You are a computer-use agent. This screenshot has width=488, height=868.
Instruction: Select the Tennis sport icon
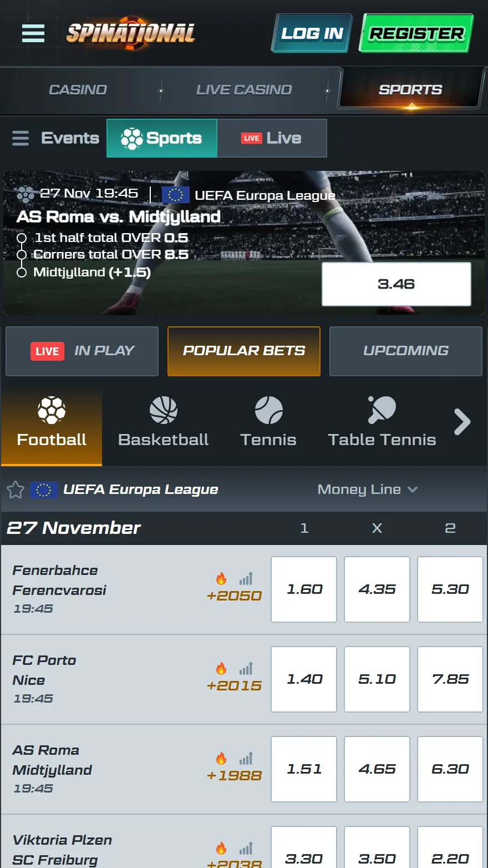(x=268, y=411)
